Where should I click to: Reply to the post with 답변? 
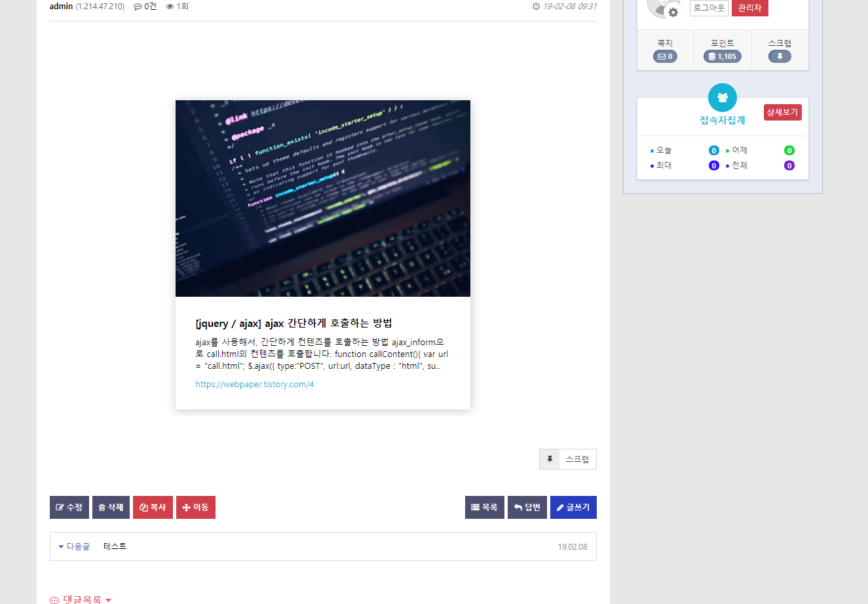[x=527, y=507]
